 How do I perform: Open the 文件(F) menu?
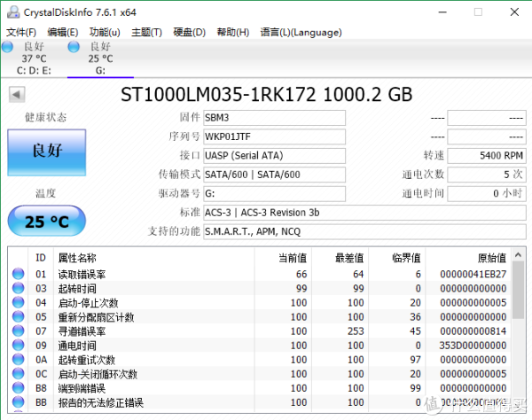(21, 33)
